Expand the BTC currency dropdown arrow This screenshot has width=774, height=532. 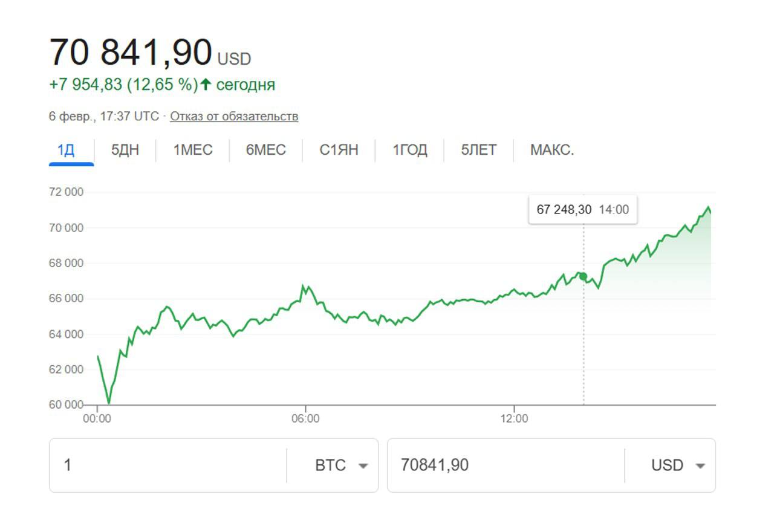(363, 466)
